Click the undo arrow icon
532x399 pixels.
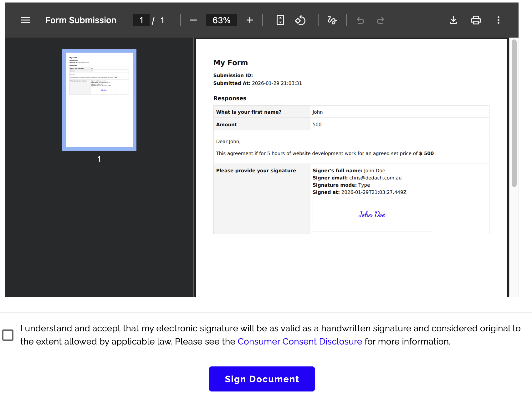pyautogui.click(x=361, y=21)
